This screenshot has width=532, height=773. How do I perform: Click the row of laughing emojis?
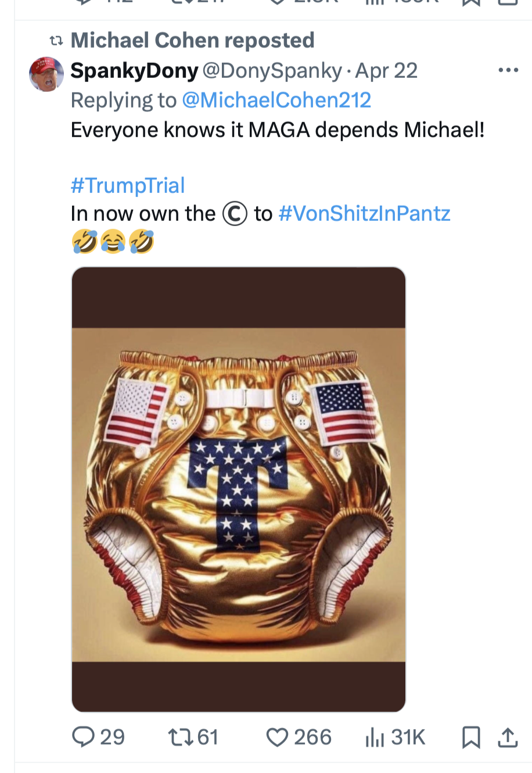click(x=113, y=241)
